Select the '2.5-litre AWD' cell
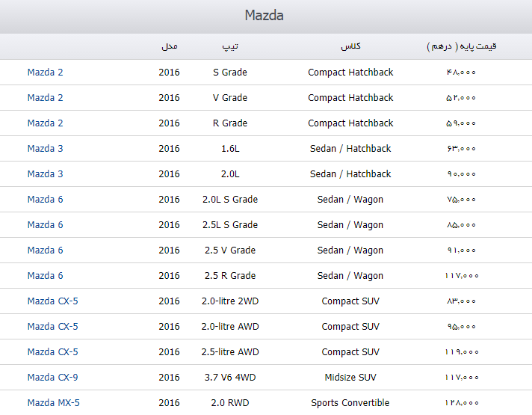This screenshot has height=415, width=532. pos(230,352)
